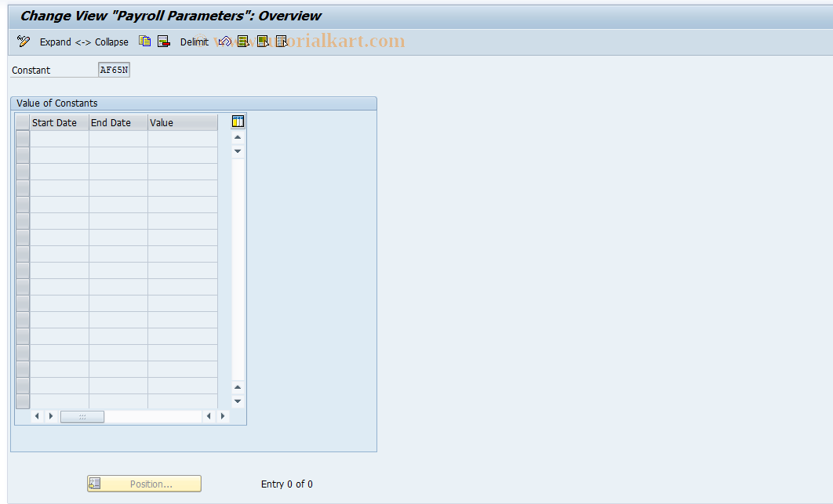This screenshot has height=504, width=833.
Task: Undo change with the blue arrow icon
Action: [224, 42]
